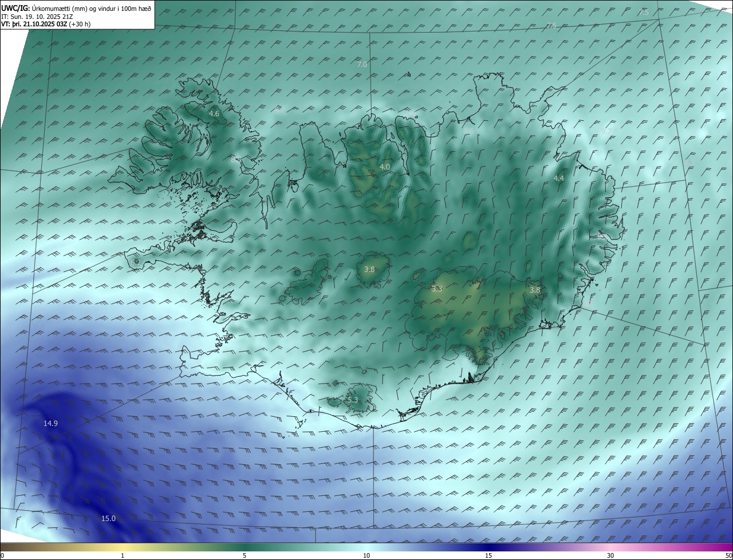733x560 pixels.
Task: Click the 5.3 value label near the south coast
Action: pyautogui.click(x=353, y=400)
